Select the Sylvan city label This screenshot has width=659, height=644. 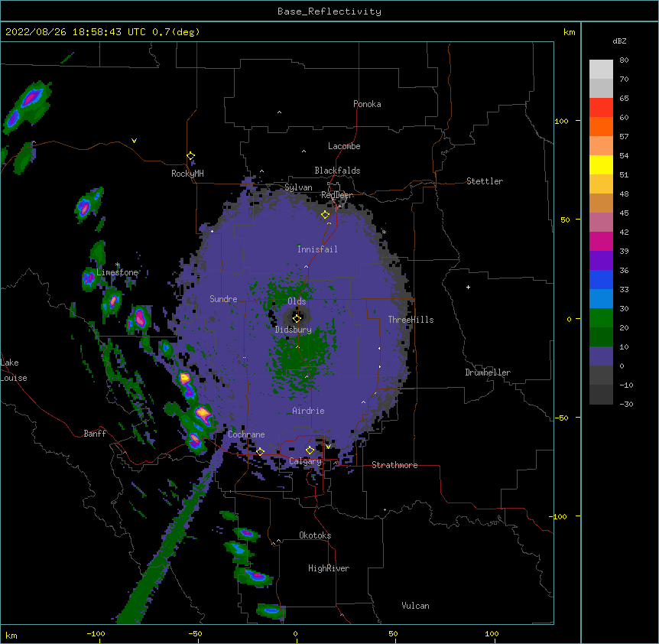click(298, 187)
